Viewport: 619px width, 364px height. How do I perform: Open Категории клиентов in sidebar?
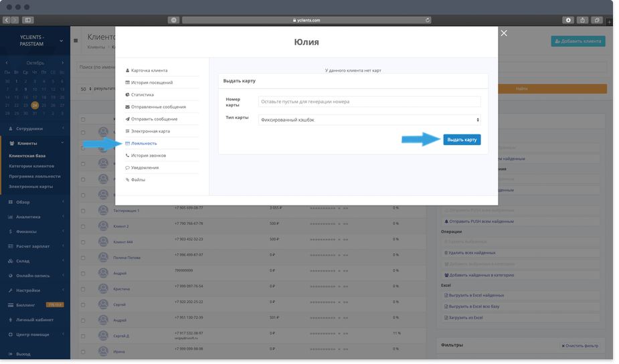31,167
